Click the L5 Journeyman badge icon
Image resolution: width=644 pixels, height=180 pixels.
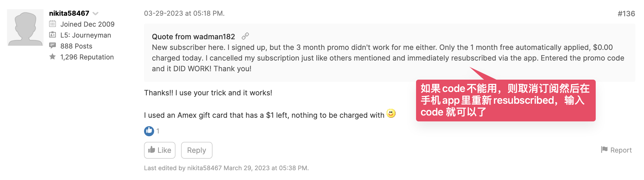point(52,35)
